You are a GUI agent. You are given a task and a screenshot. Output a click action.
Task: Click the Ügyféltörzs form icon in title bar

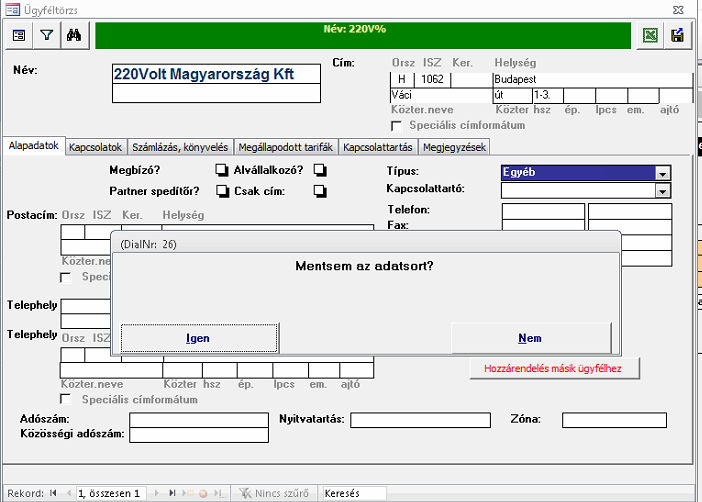(13, 9)
